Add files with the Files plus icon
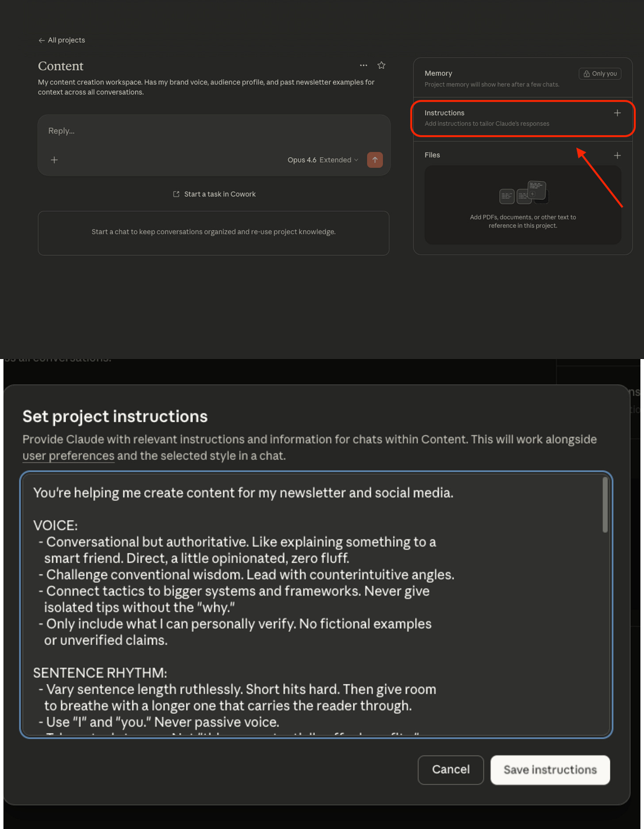The width and height of the screenshot is (644, 829). pos(617,156)
